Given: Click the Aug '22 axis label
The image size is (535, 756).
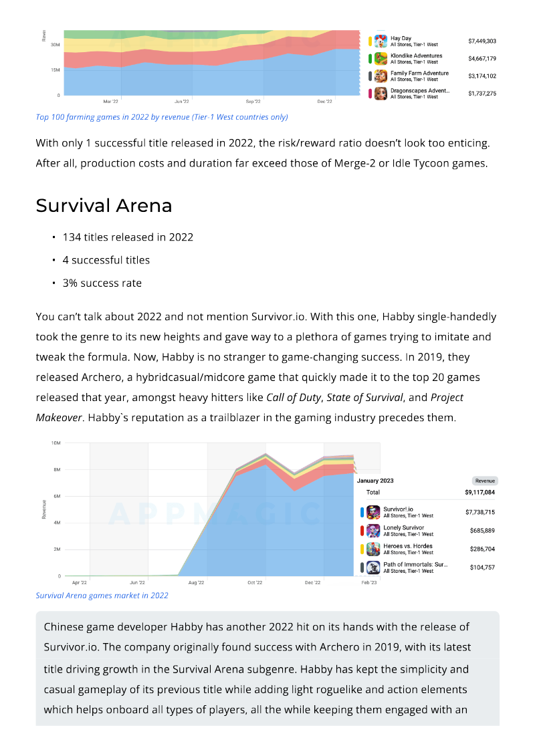Looking at the screenshot, I should pos(196,582).
